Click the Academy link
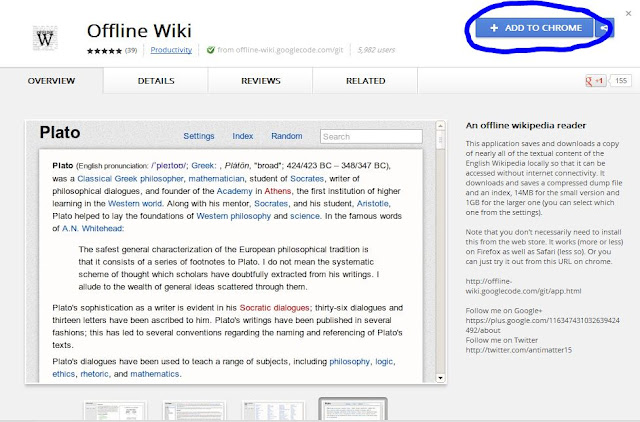This screenshot has width=640, height=422. 235,191
